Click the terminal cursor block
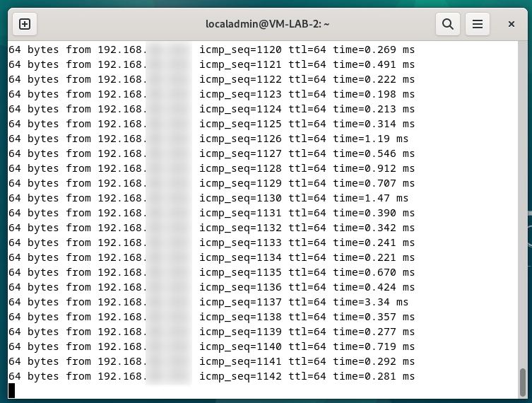Viewport: 532px width, 403px height. tap(11, 390)
